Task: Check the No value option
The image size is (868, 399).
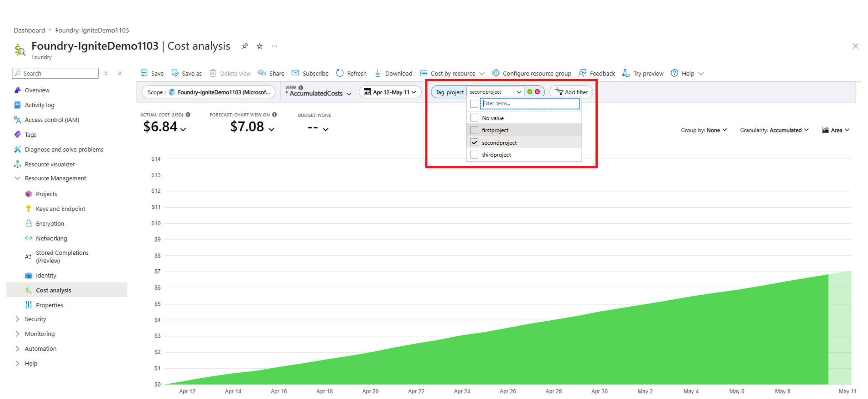Action: coord(474,118)
